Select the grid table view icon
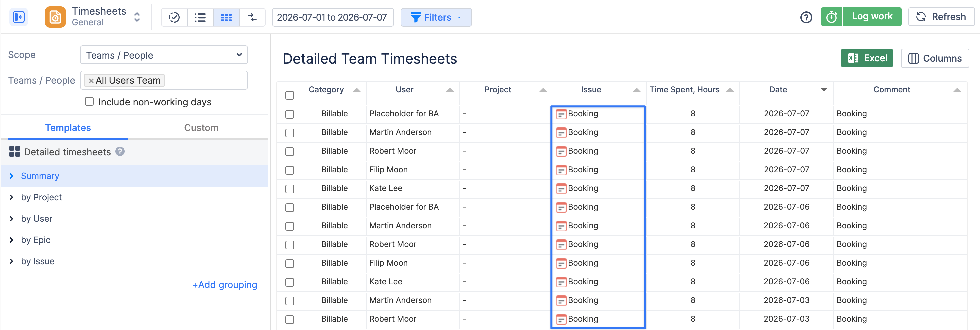Viewport: 980px width, 330px height. [x=226, y=17]
